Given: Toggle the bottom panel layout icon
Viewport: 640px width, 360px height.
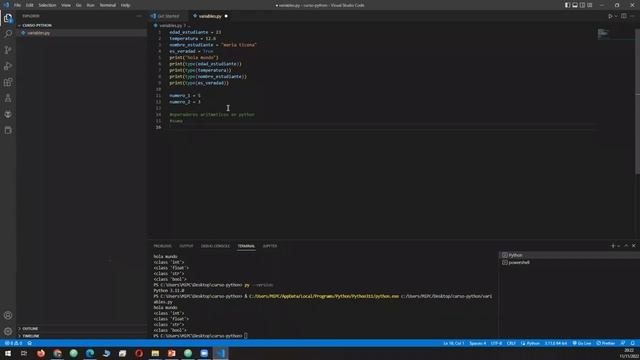Looking at the screenshot, I should point(575,5).
